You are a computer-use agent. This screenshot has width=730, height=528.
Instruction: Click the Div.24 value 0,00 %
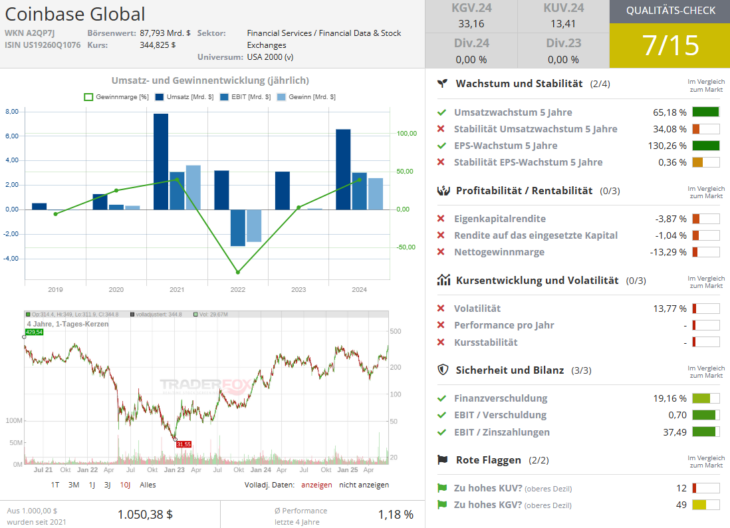(471, 60)
